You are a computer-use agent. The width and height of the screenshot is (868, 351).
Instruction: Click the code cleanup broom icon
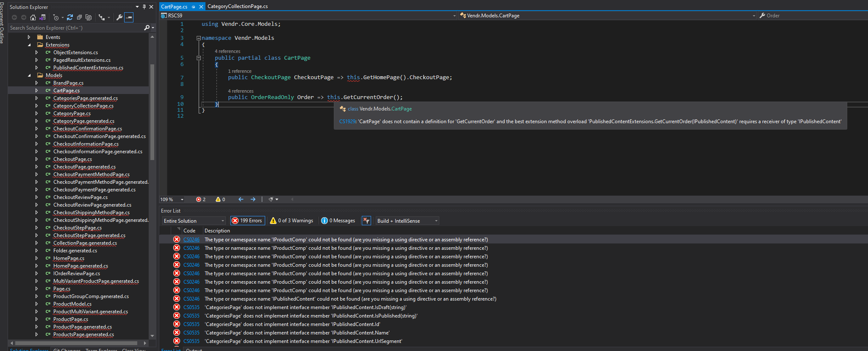pyautogui.click(x=271, y=199)
